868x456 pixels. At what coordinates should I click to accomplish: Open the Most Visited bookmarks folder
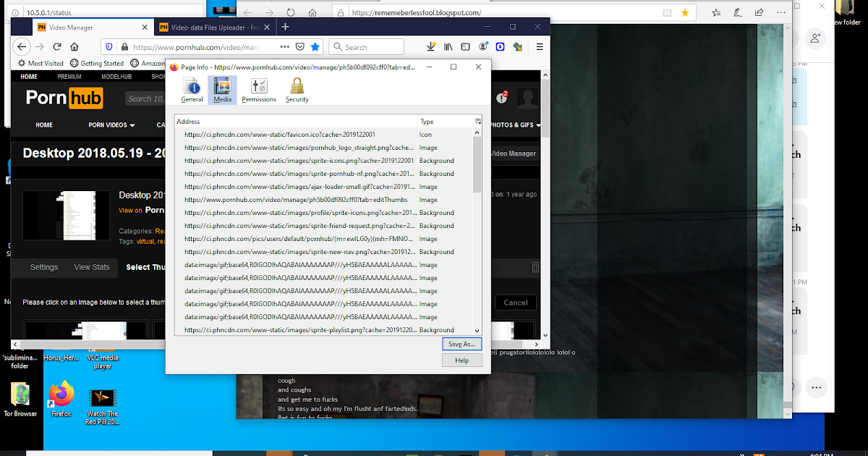click(x=41, y=64)
